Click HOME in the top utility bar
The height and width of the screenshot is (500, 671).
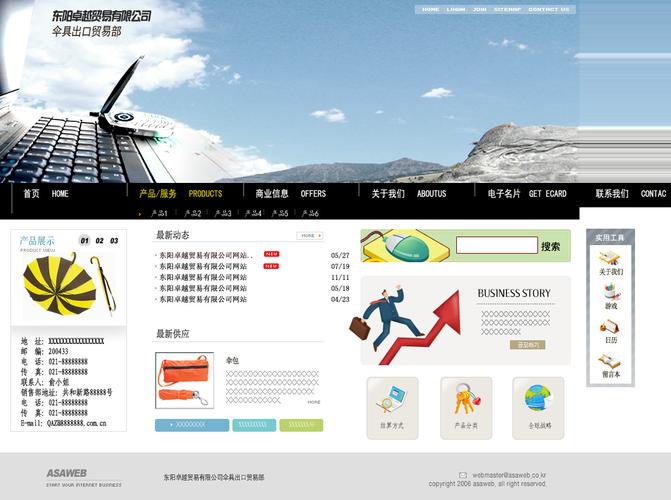pos(431,9)
